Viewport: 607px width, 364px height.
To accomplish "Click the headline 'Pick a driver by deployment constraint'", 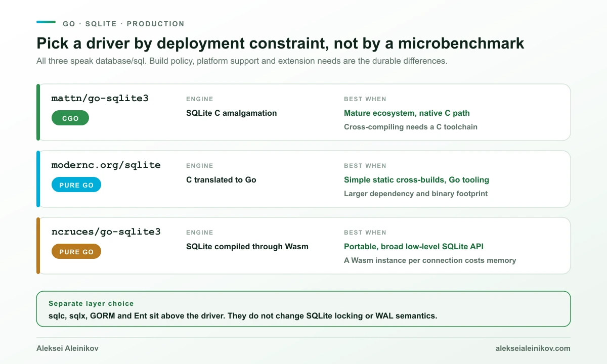I will click(x=280, y=43).
